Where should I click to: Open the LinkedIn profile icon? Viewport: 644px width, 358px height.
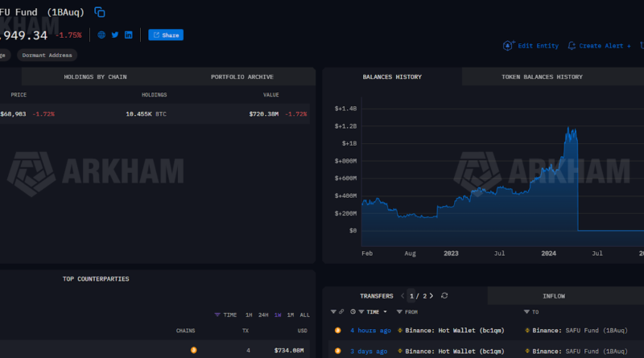coord(129,35)
